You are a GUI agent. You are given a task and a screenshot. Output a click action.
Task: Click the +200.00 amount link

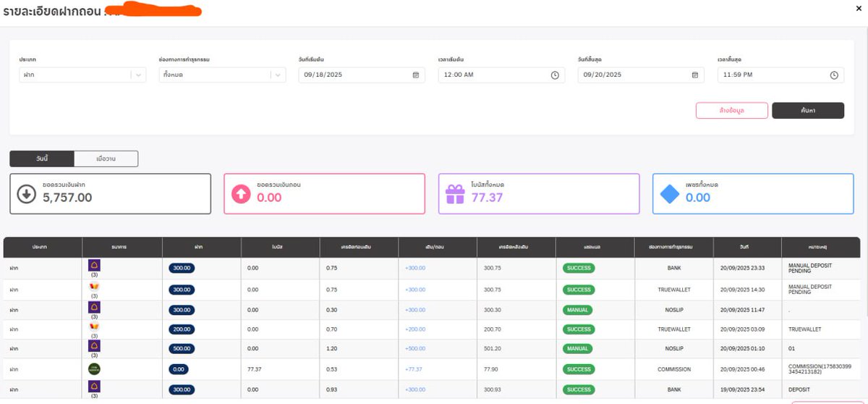point(415,329)
